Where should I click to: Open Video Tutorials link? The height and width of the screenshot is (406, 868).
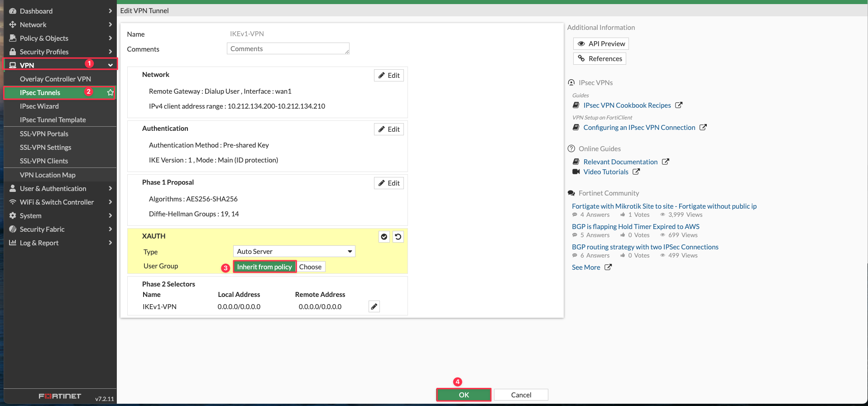click(606, 172)
